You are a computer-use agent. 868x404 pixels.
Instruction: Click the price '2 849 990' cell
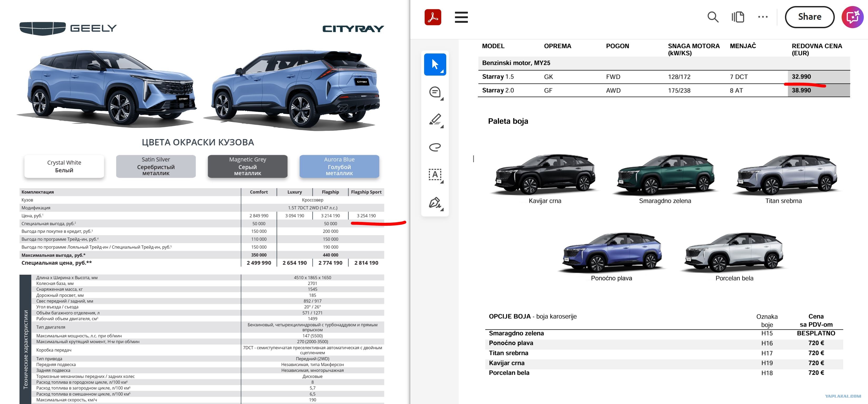(259, 216)
